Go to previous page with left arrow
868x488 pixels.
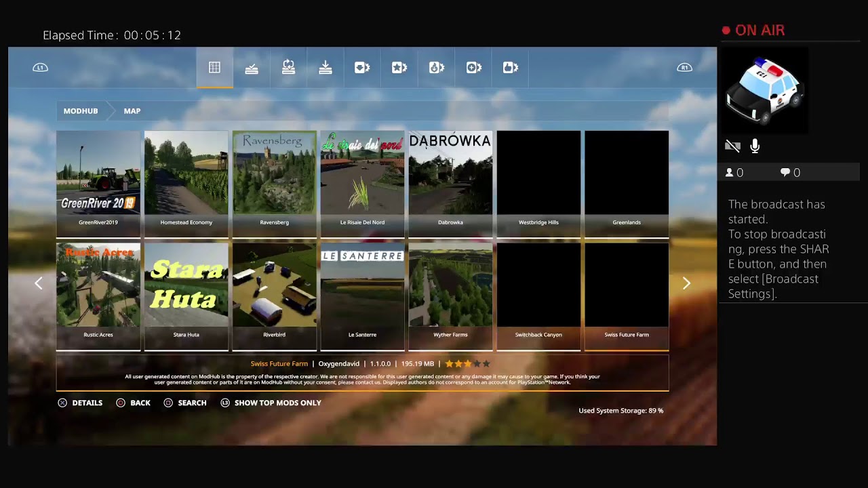pos(39,283)
